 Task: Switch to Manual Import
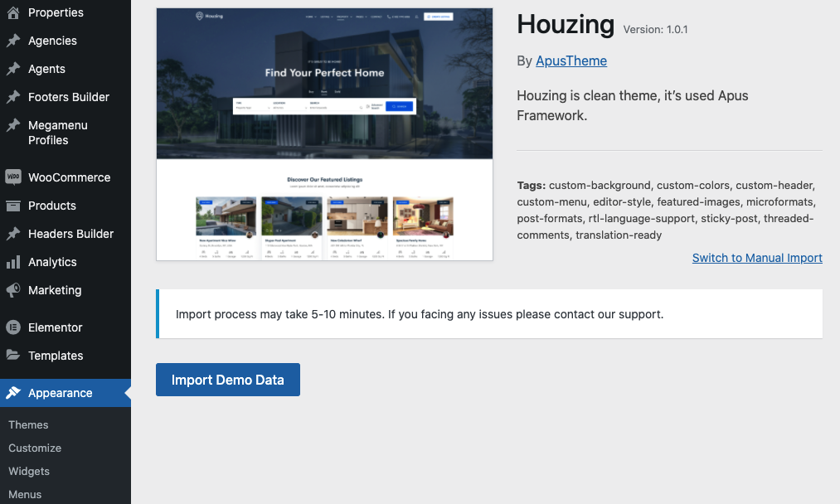pos(756,258)
